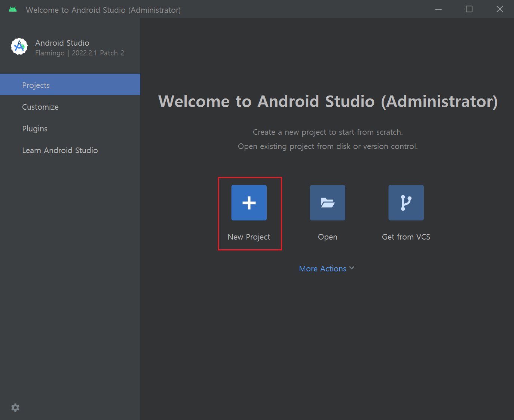Click 'Open existing project from disk or version control.'
The width and height of the screenshot is (514, 420).
pyautogui.click(x=328, y=146)
